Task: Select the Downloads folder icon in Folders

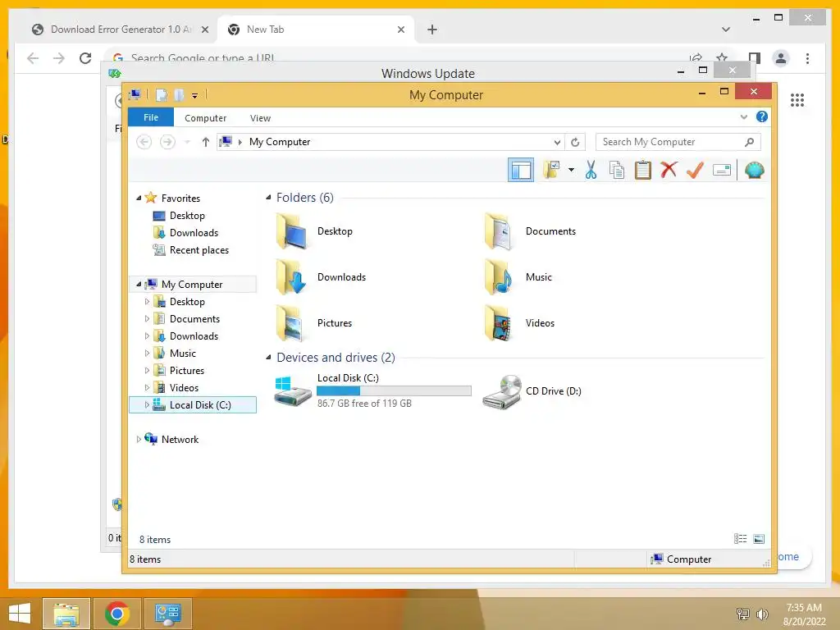Action: [x=291, y=277]
